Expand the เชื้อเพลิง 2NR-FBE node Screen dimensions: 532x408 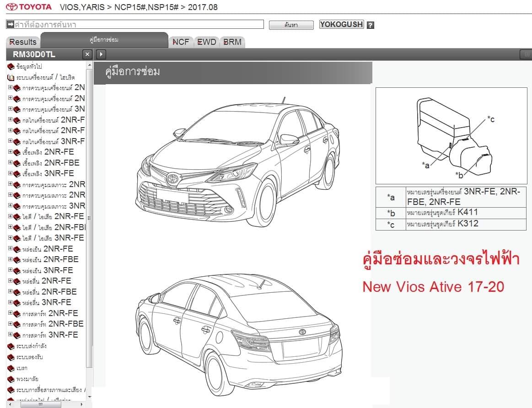10,162
